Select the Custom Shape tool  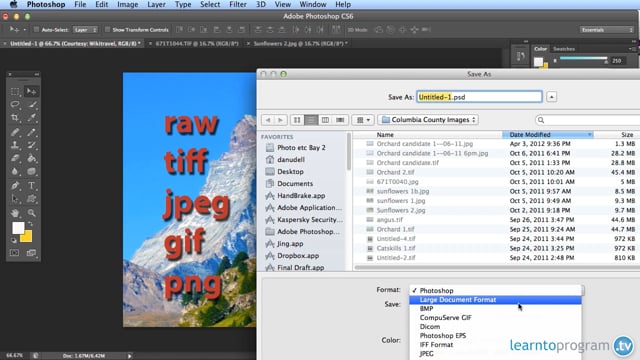click(x=31, y=199)
